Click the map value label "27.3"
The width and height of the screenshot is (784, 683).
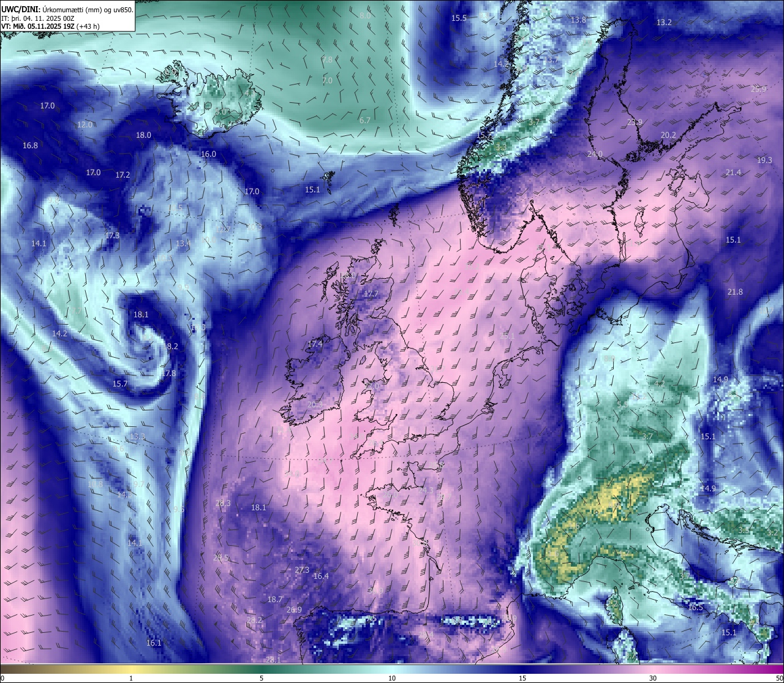[302, 570]
